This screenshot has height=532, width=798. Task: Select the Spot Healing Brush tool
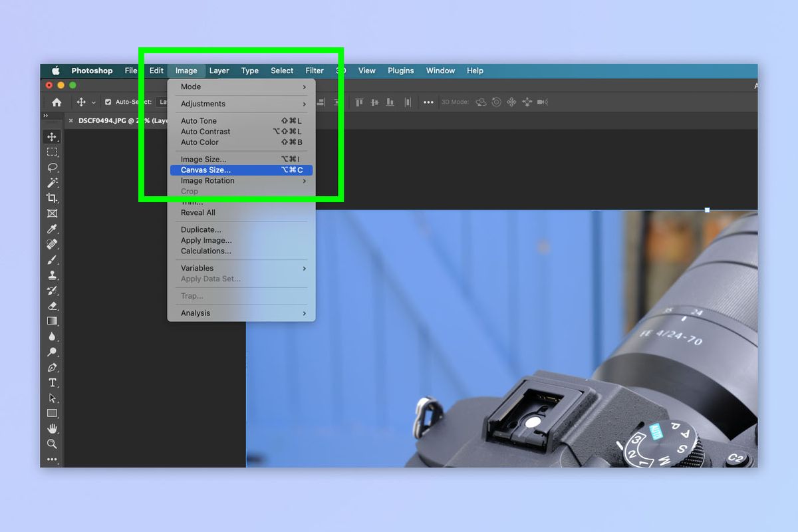[53, 244]
